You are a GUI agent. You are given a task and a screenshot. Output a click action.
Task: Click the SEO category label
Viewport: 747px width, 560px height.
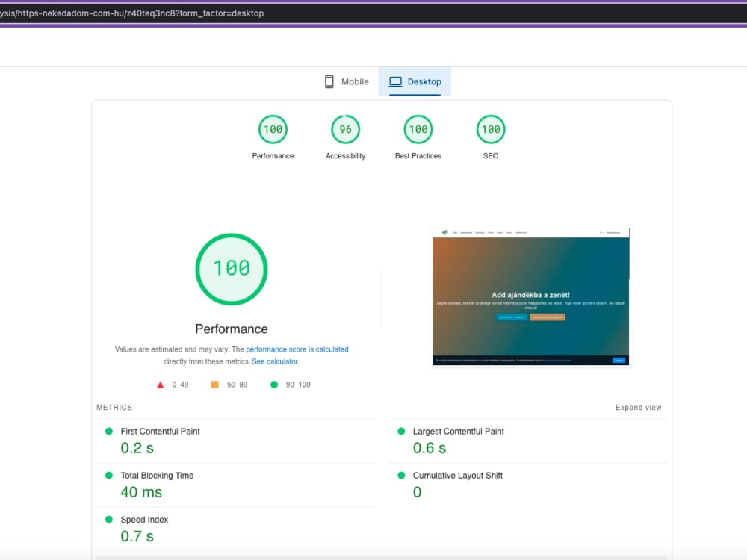coord(491,156)
